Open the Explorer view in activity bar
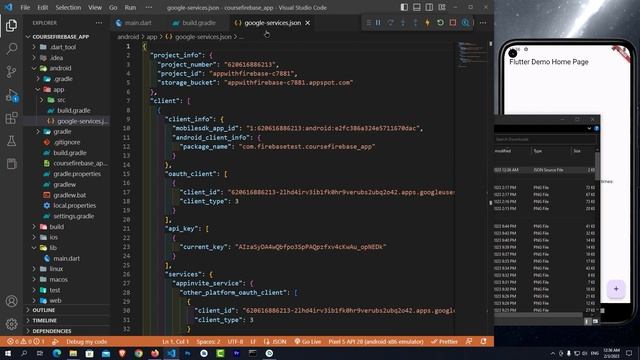 tap(11, 26)
